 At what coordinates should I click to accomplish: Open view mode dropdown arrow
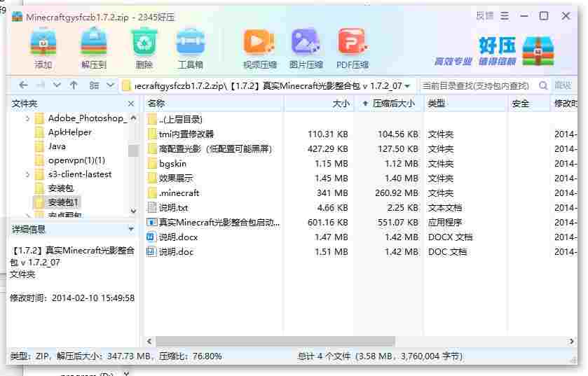110,85
